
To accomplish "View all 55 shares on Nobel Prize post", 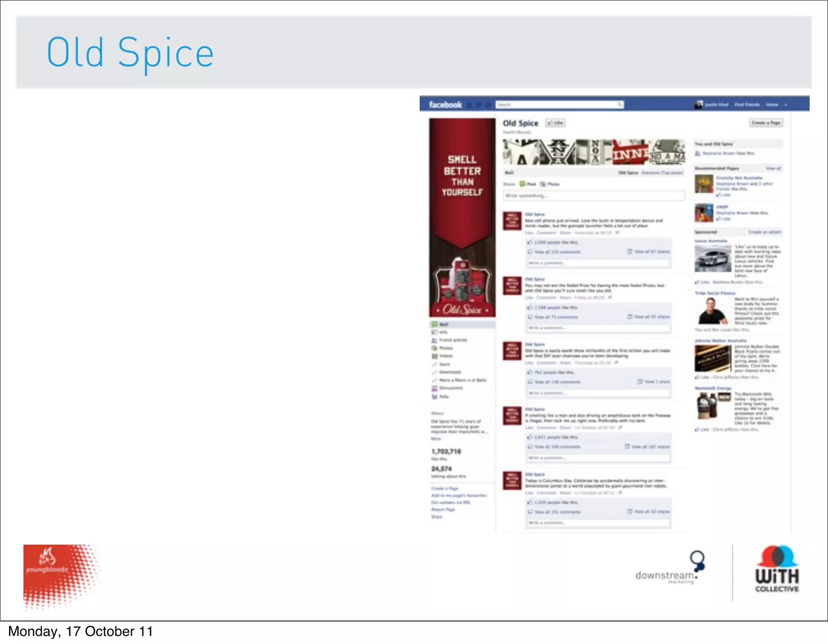I will 652,317.
